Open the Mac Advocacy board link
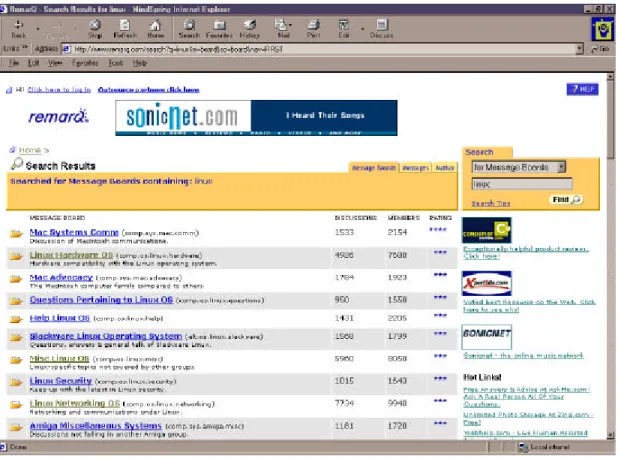Image resolution: width=618 pixels, height=459 pixels. (61, 277)
